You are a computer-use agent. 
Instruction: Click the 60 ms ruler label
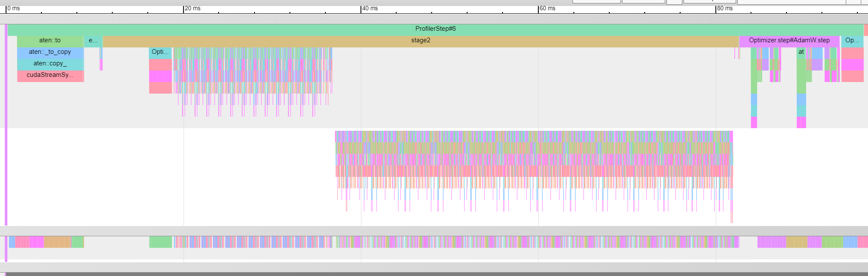[548, 9]
